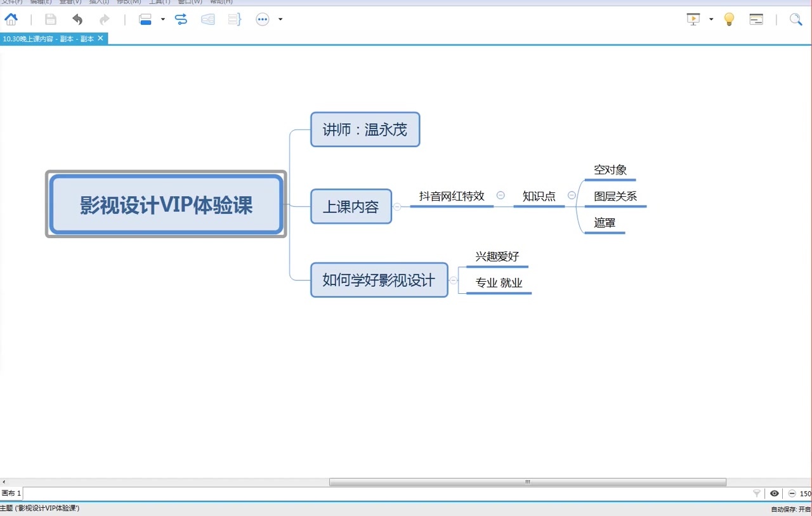The image size is (812, 516).
Task: Collapse the 知识点 branch
Action: (572, 195)
